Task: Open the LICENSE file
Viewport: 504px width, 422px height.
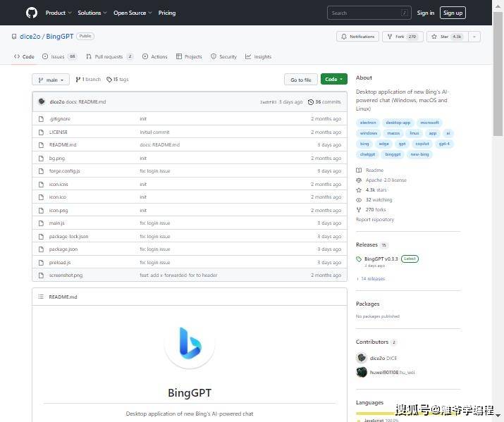Action: (x=59, y=132)
